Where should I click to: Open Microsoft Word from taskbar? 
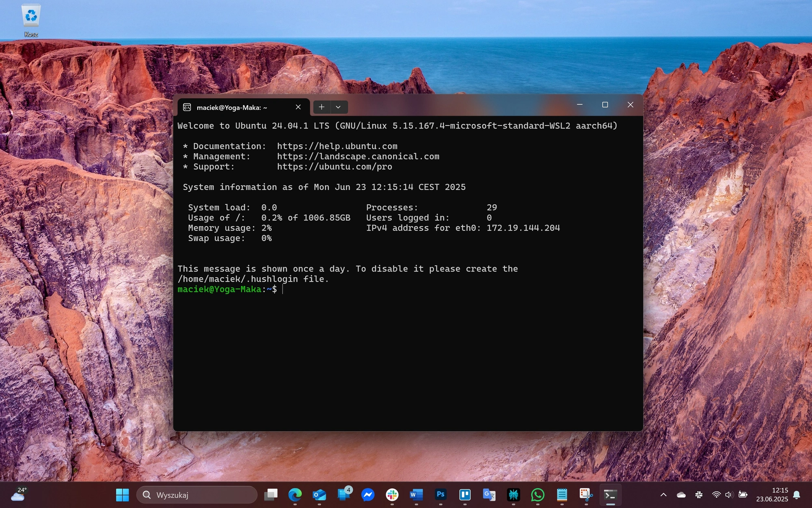click(x=417, y=495)
